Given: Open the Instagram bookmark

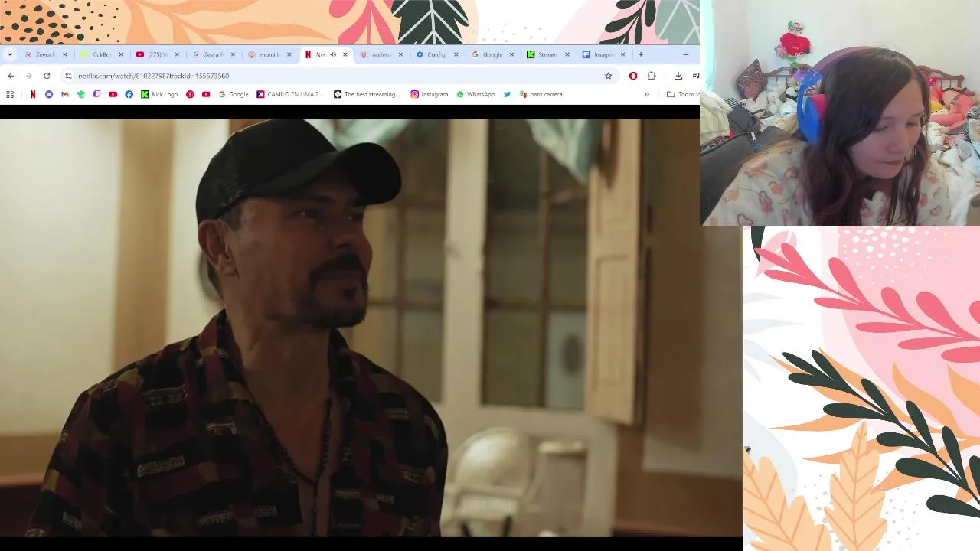Looking at the screenshot, I should point(430,94).
